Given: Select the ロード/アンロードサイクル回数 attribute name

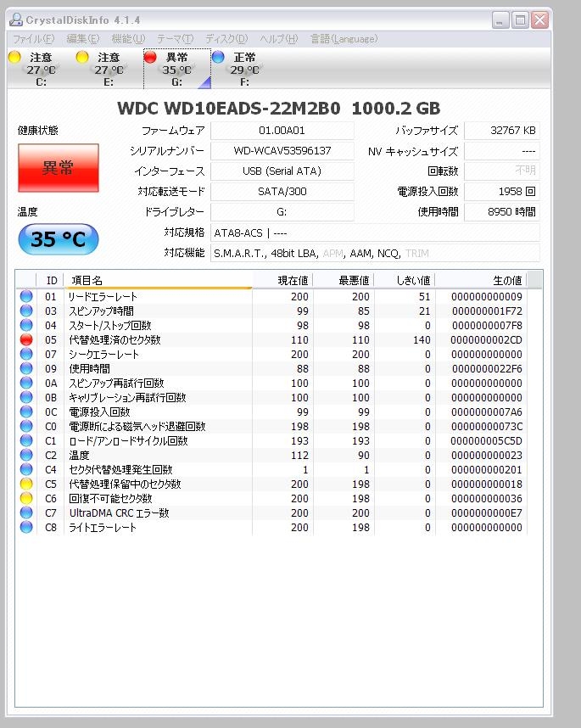Looking at the screenshot, I should [x=128, y=440].
